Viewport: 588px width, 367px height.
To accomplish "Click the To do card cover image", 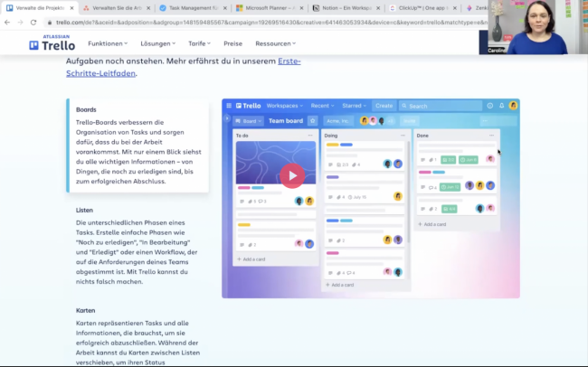I will tap(276, 163).
